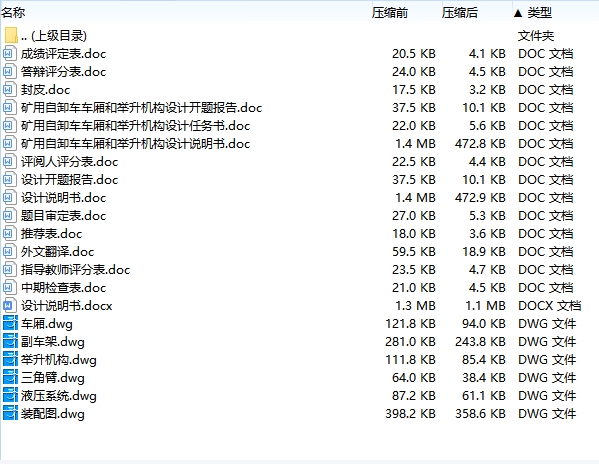599x464 pixels.
Task: Click the 121.8 KB original size value
Action: coord(410,323)
